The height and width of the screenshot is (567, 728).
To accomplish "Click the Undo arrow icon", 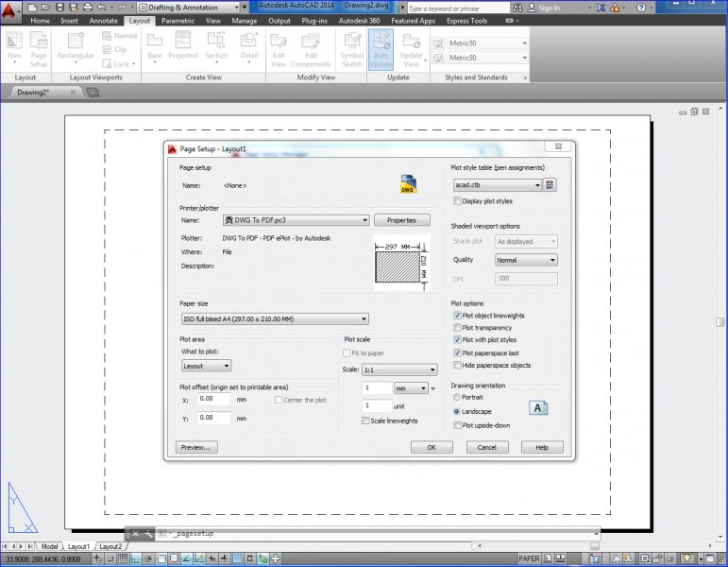I will pyautogui.click(x=102, y=8).
